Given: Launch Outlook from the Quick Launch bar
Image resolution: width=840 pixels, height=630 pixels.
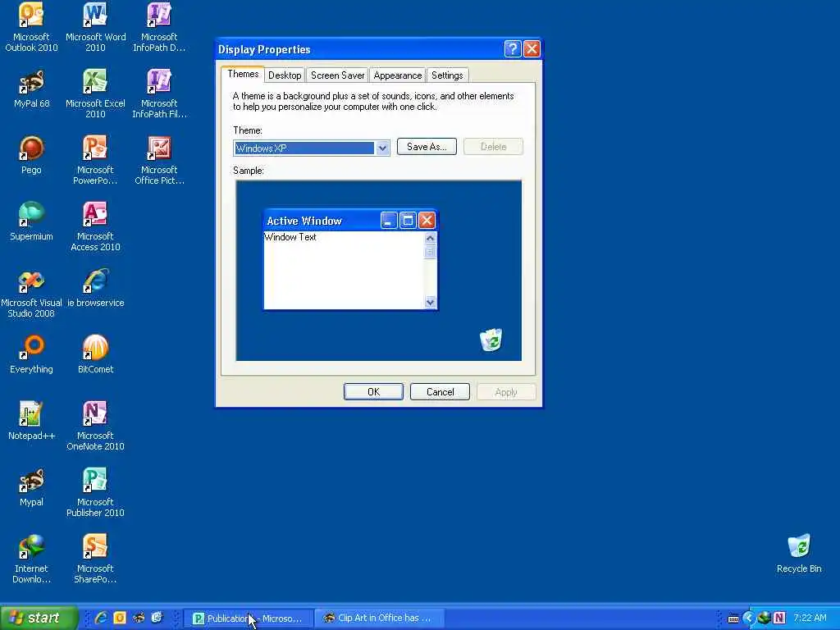Looking at the screenshot, I should (x=120, y=618).
